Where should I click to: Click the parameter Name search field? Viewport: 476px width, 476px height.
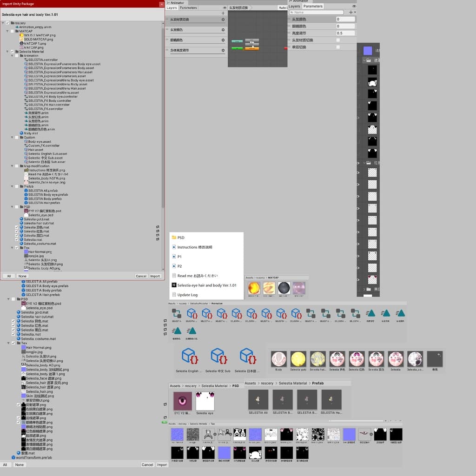(316, 13)
